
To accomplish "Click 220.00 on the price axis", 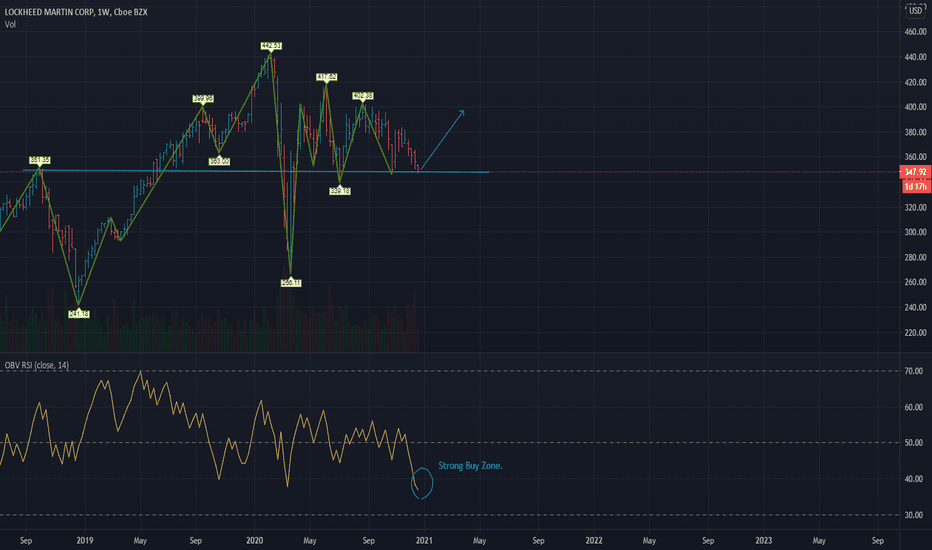I will 915,332.
